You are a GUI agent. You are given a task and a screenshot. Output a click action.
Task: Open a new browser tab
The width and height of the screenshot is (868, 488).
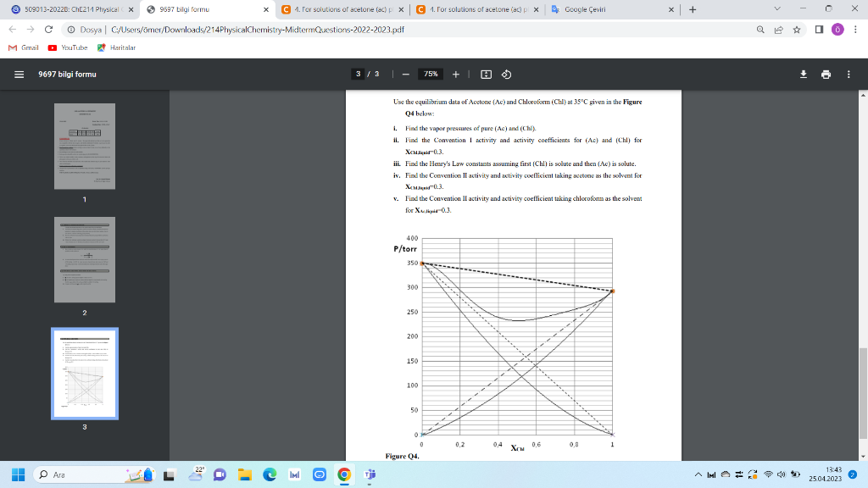(x=693, y=9)
